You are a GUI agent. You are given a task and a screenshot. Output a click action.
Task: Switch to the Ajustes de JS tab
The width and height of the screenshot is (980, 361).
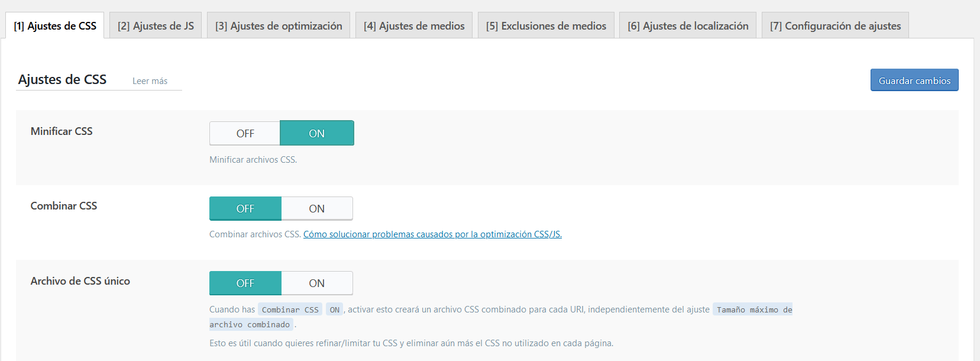[x=156, y=25]
